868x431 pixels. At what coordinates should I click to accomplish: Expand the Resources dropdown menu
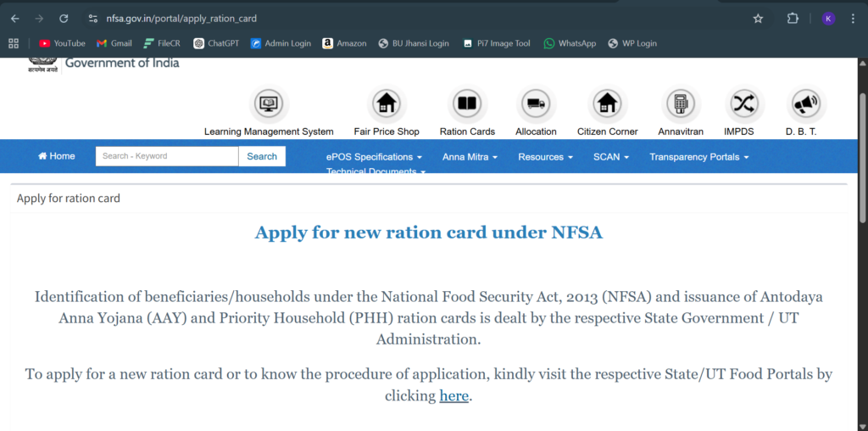pos(545,157)
